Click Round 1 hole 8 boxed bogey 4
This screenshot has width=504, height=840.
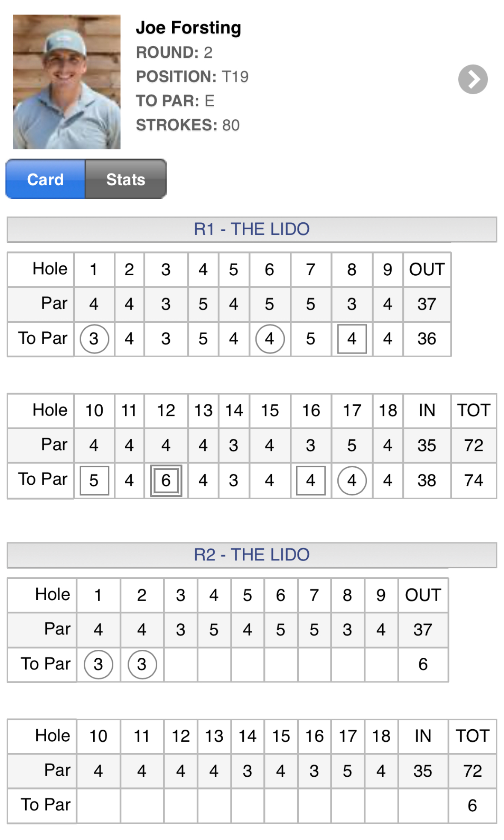(x=352, y=339)
